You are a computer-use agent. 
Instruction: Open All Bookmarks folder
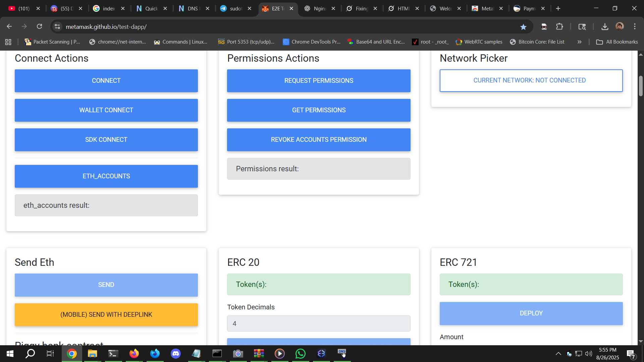pos(617,42)
